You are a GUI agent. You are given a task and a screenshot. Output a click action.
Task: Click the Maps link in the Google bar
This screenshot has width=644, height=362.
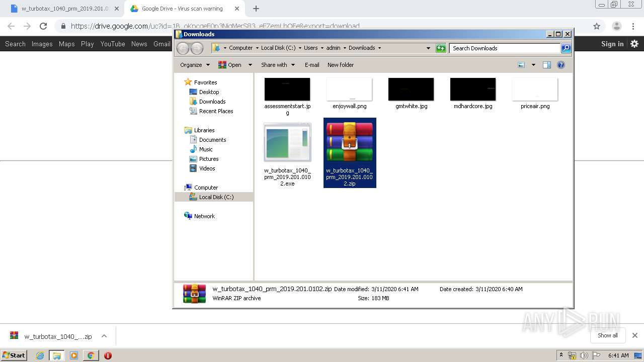pos(67,44)
